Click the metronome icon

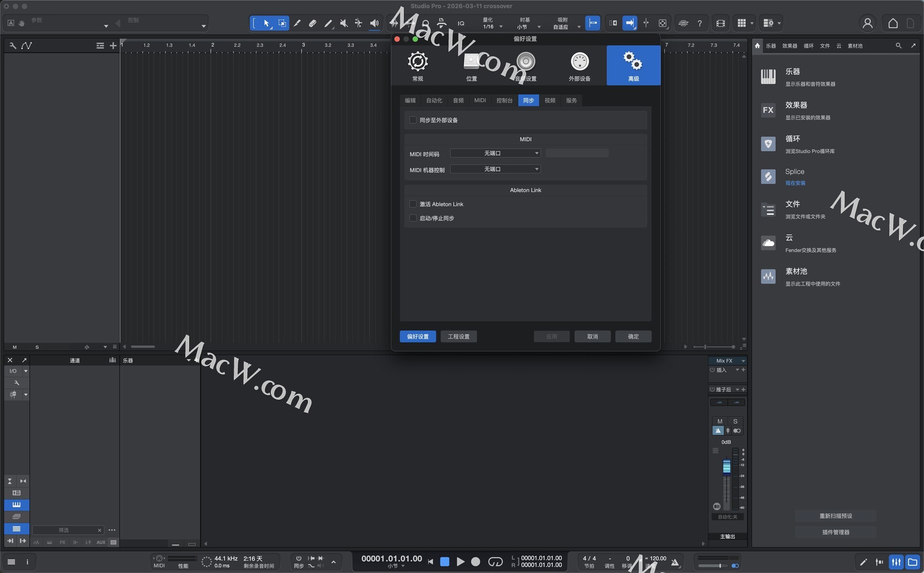pyautogui.click(x=675, y=562)
